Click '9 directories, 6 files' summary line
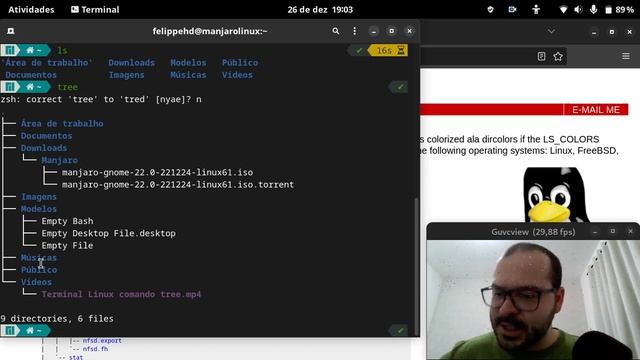 pyautogui.click(x=57, y=318)
